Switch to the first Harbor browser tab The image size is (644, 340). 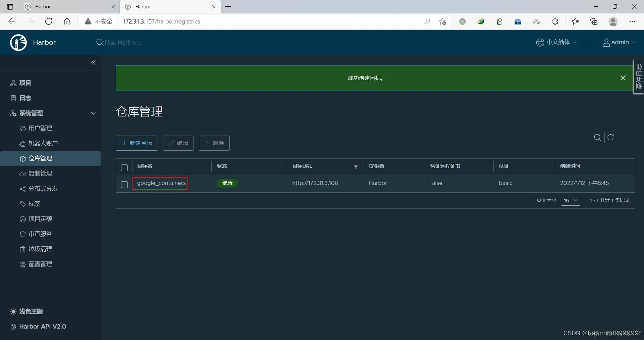pyautogui.click(x=70, y=7)
